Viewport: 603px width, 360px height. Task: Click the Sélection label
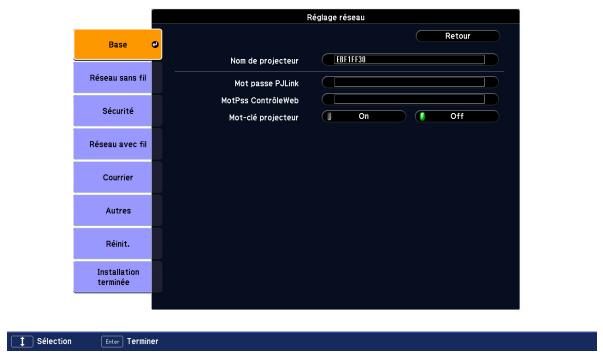tap(54, 341)
